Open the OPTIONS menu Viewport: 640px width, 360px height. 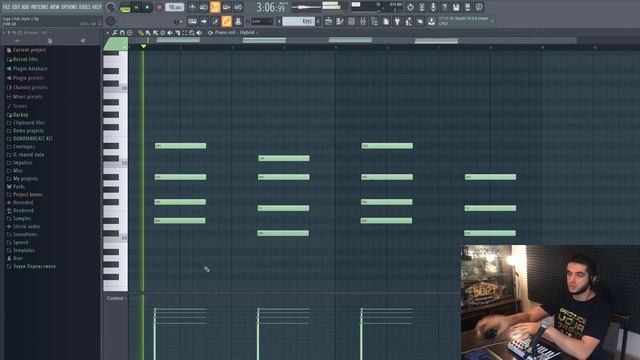pos(69,7)
